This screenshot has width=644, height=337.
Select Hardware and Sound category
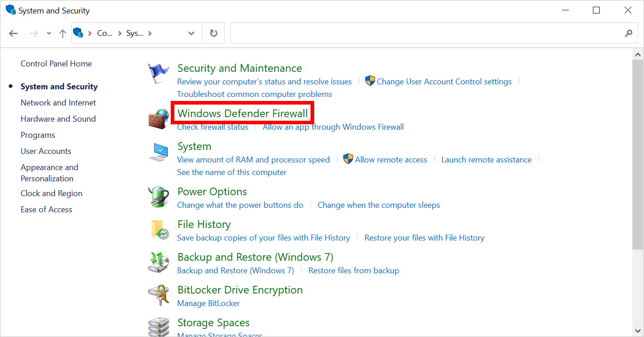click(x=58, y=119)
